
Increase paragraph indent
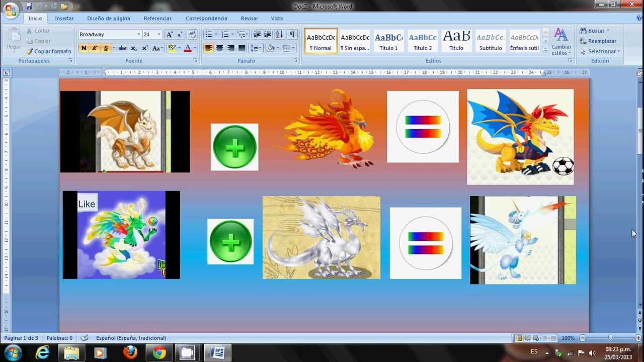point(268,34)
